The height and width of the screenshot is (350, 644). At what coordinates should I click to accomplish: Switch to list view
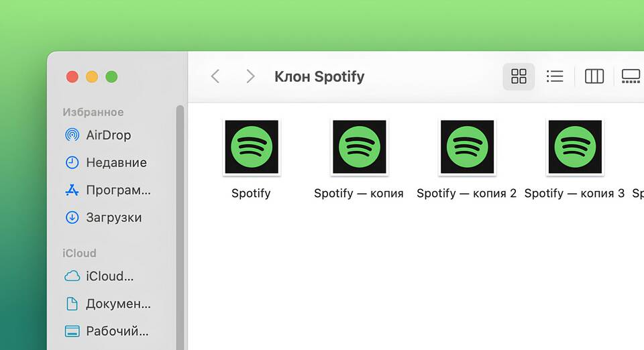coord(555,76)
